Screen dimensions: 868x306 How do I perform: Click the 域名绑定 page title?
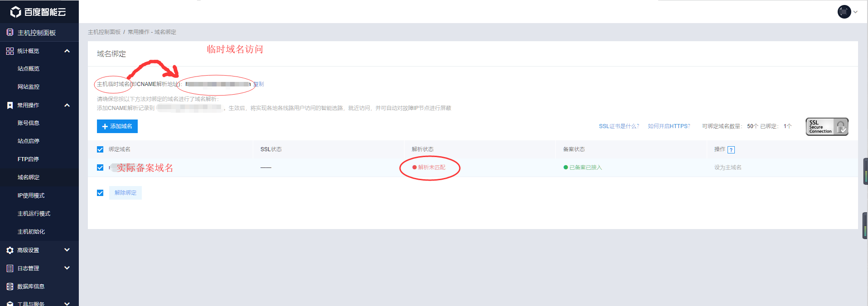click(x=111, y=54)
